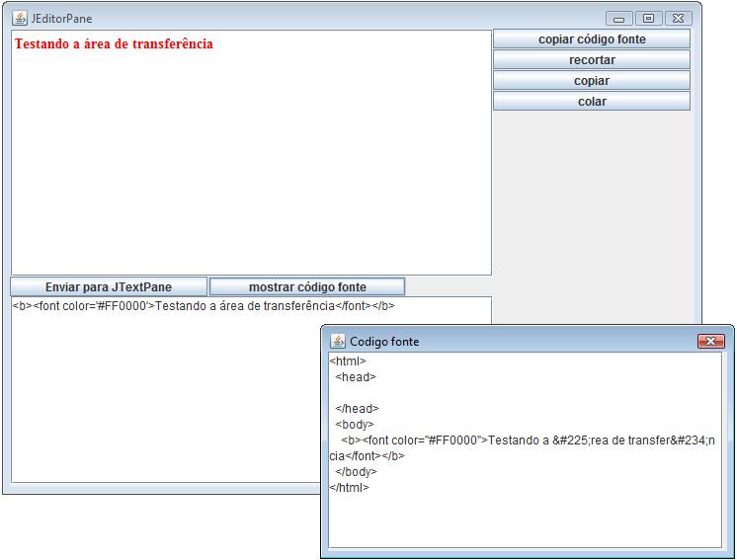
Task: Hit the 'copiar' button
Action: pos(591,81)
